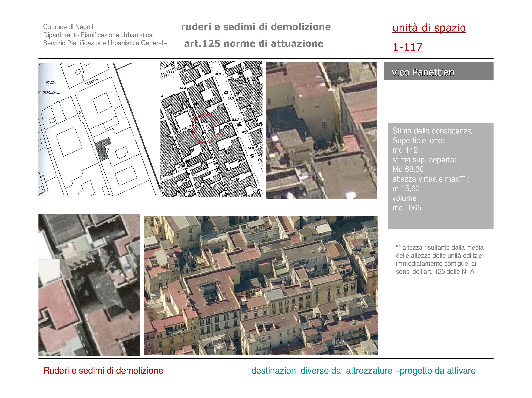This screenshot has width=532, height=398.
Task: Click 'Stima della consistenza:' text
Action: pos(433,131)
